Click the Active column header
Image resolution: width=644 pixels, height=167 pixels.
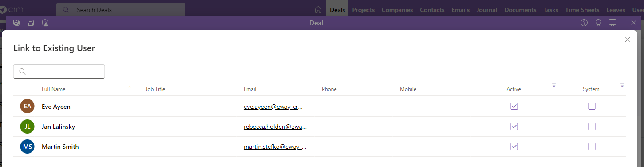pos(514,89)
